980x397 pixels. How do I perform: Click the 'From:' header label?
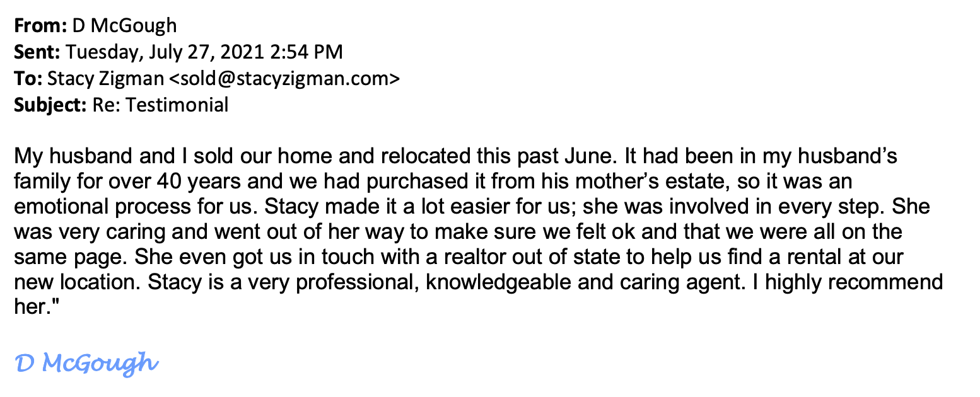click(x=40, y=26)
